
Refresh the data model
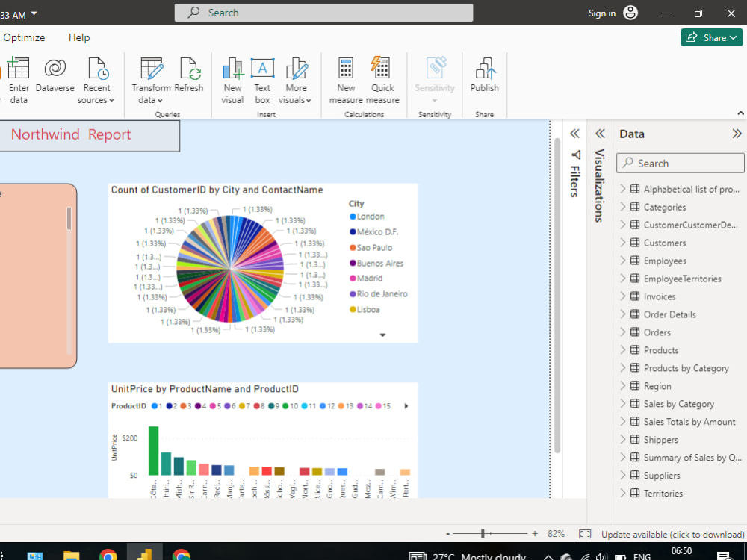[x=189, y=75]
